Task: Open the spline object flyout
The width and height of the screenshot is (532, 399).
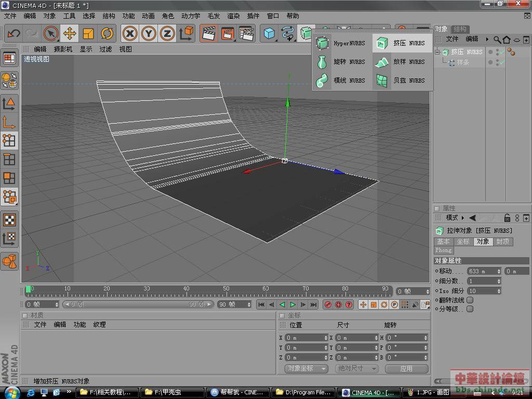Action: 288,34
